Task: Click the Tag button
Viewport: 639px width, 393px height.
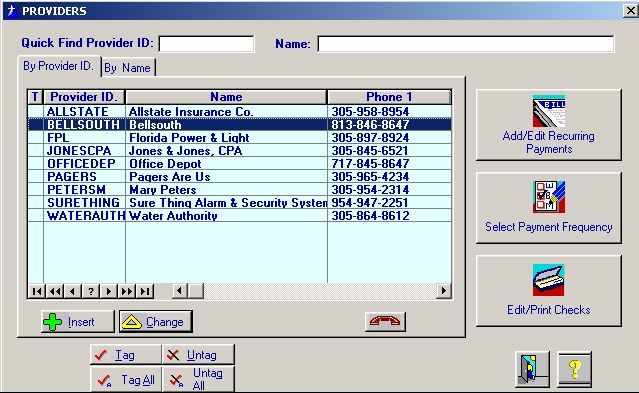Action: coord(126,355)
